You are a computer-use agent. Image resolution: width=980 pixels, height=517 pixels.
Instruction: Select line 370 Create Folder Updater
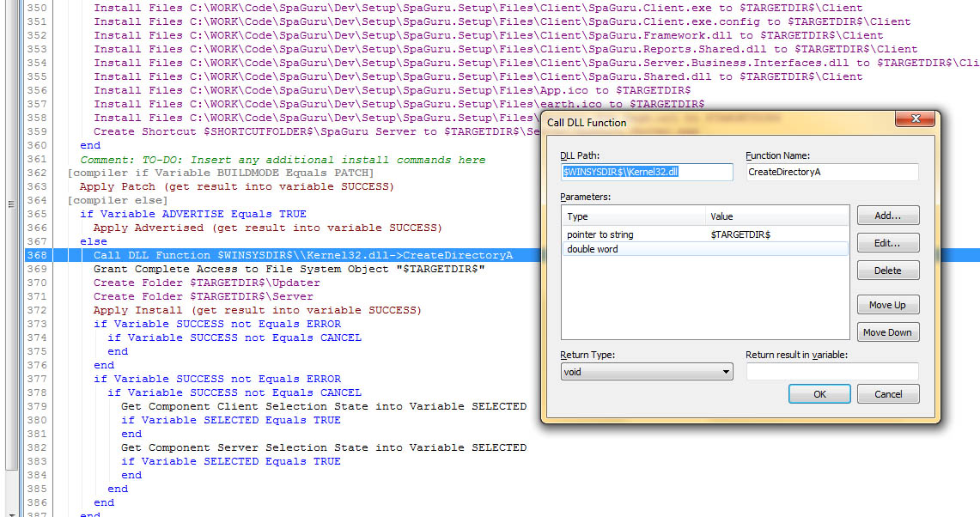(207, 283)
